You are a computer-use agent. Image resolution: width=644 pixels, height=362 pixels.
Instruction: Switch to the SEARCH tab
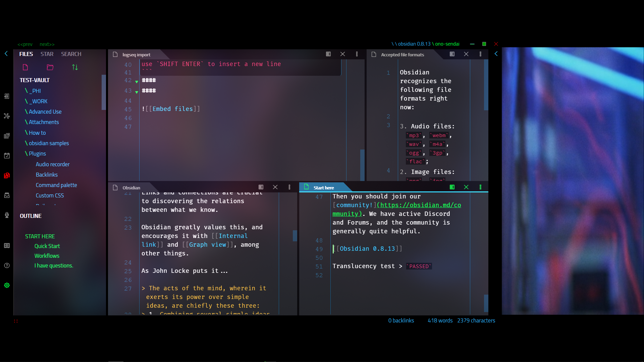(71, 54)
